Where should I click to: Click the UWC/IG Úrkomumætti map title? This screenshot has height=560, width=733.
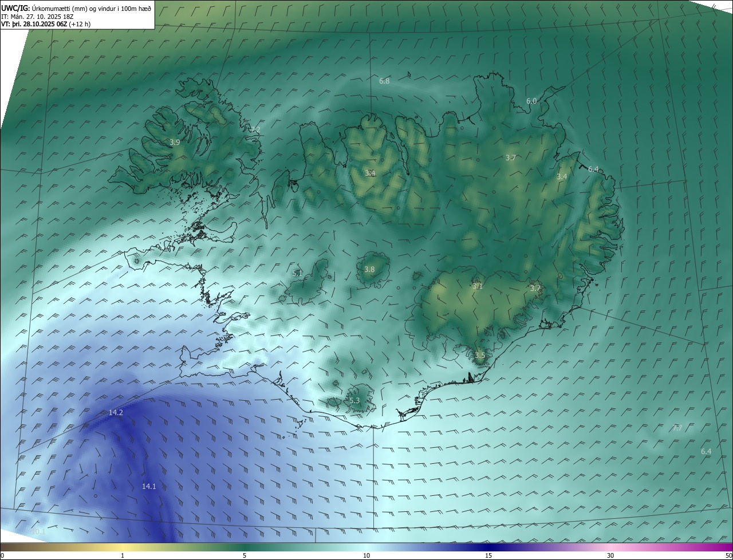(76, 8)
